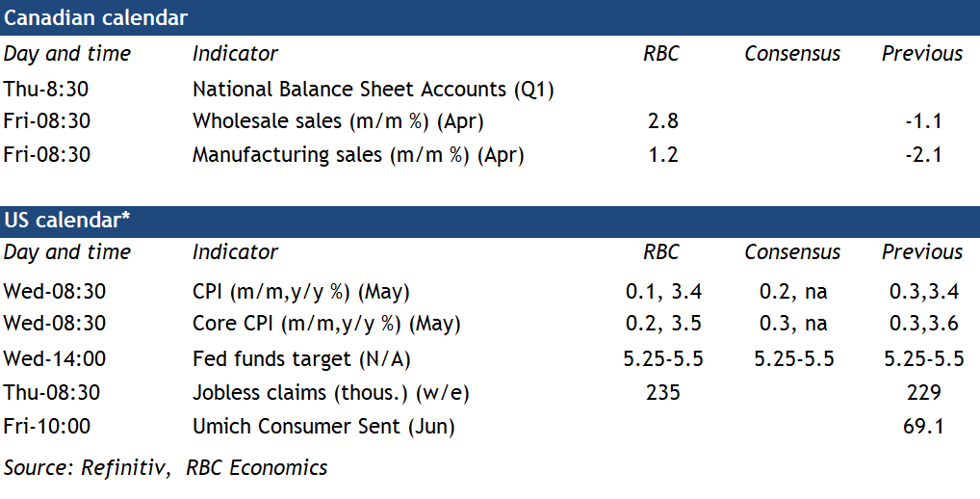Select the Manufacturing sales indicator label
The image size is (980, 499).
[x=358, y=154]
